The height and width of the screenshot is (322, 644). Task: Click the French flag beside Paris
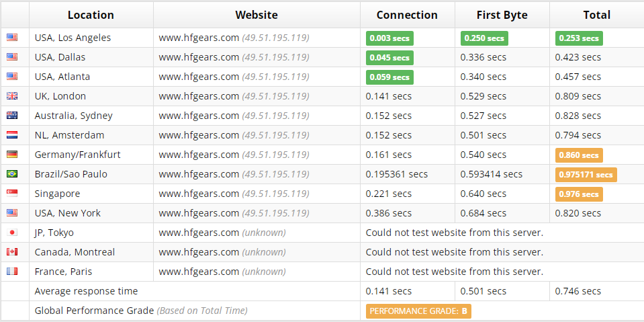(x=12, y=272)
